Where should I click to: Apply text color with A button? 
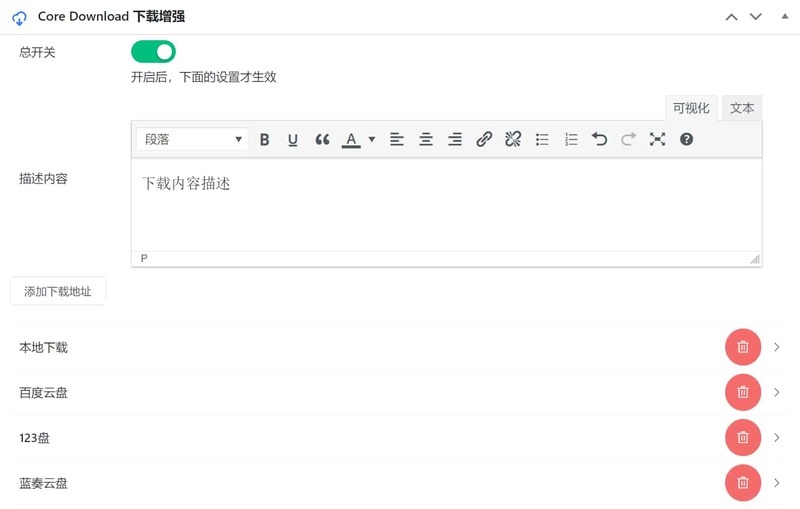pyautogui.click(x=351, y=139)
